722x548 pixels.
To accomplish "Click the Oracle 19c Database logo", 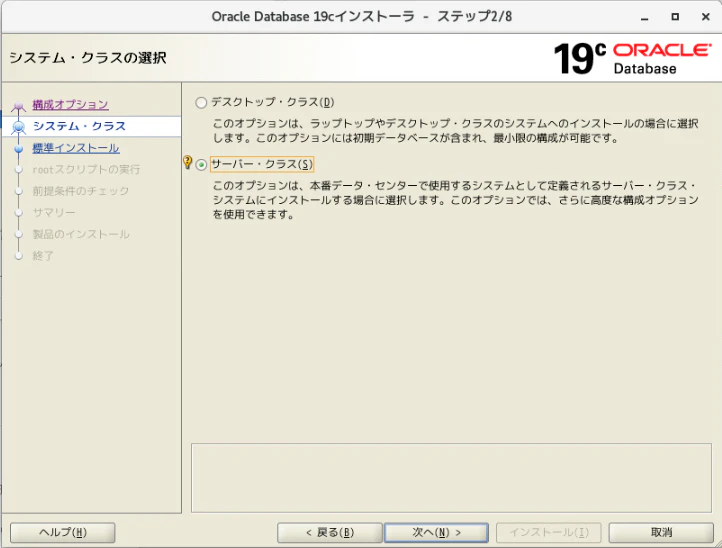I will click(633, 58).
